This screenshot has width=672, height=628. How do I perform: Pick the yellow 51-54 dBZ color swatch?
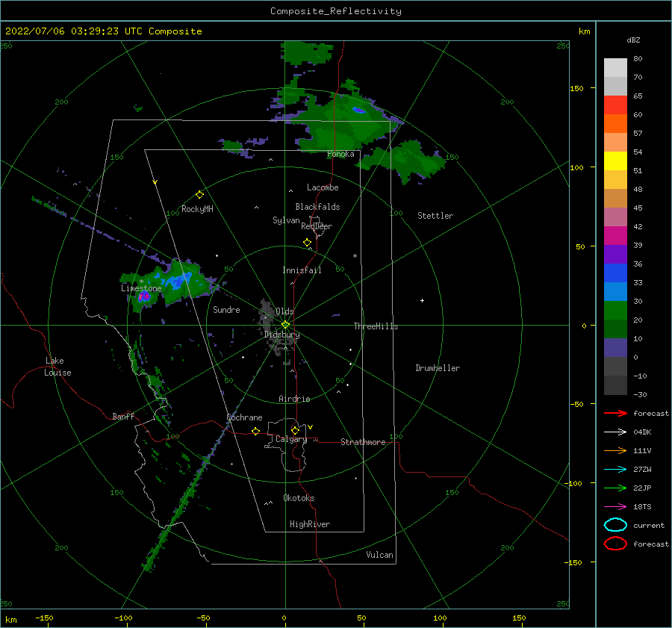pyautogui.click(x=615, y=161)
